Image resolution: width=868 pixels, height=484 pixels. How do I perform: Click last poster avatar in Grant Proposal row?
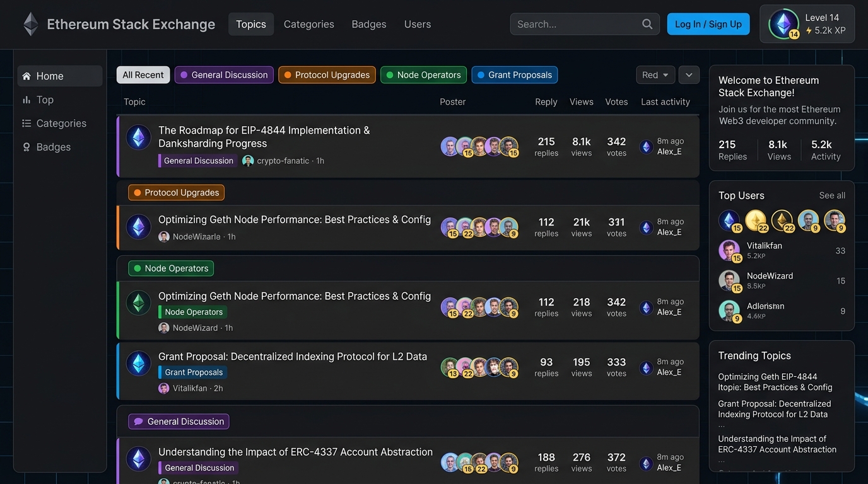pos(509,367)
